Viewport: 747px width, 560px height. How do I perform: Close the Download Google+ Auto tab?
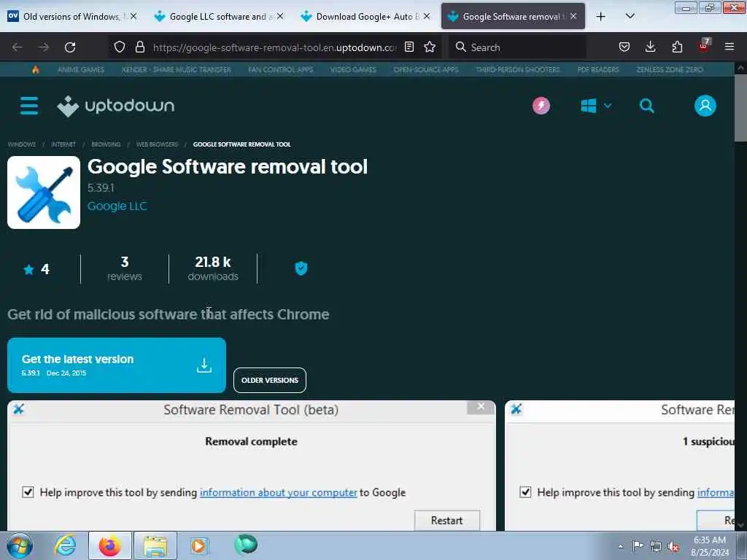(427, 17)
